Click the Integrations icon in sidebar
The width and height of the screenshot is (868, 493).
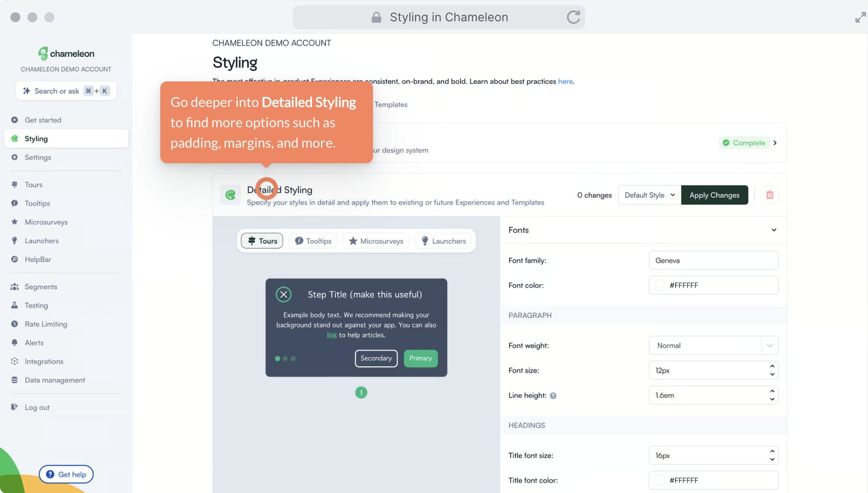pos(15,361)
